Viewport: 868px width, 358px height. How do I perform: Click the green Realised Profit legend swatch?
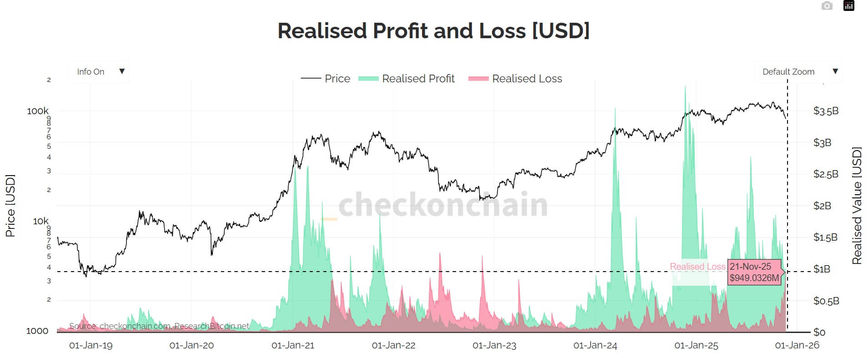(369, 78)
